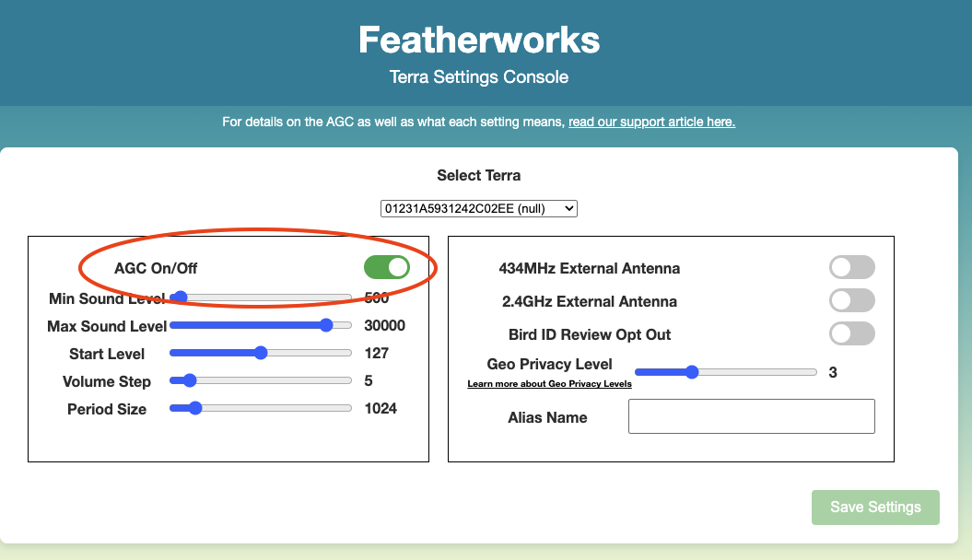
Task: Click the 'Bird ID Review Opt Out' label
Action: (590, 334)
